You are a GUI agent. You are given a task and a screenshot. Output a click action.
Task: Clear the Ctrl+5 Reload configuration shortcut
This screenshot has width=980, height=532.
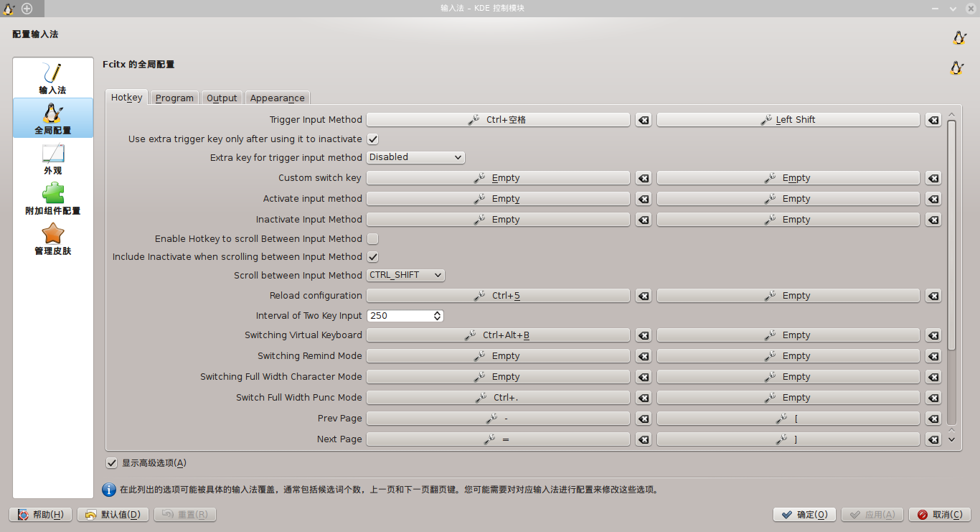pyautogui.click(x=644, y=296)
